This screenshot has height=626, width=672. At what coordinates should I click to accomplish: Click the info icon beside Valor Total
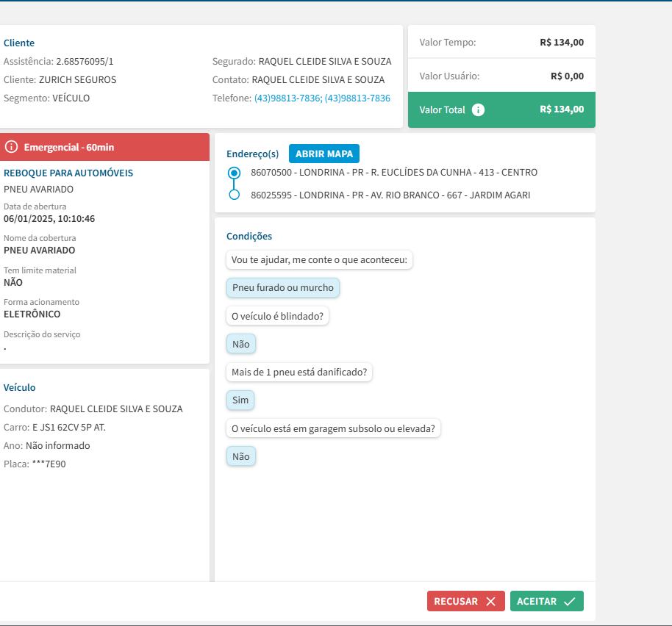click(478, 110)
